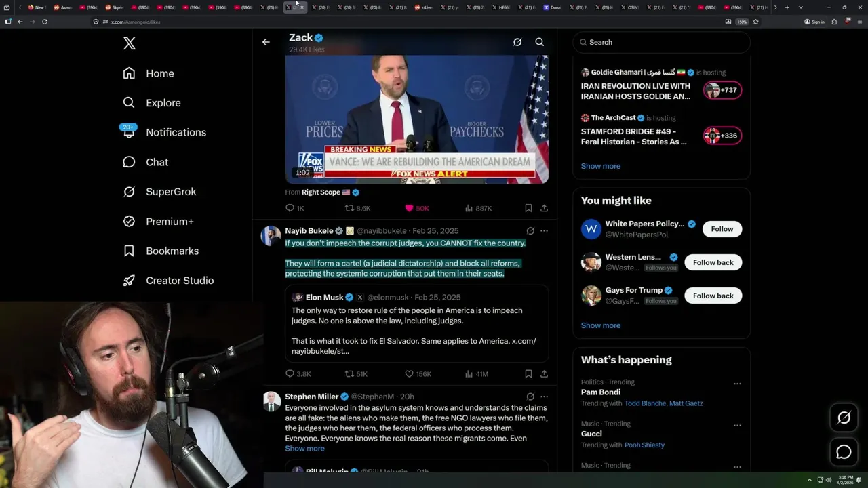Open the quoted Elon Musk post
The height and width of the screenshot is (488, 868).
point(416,324)
